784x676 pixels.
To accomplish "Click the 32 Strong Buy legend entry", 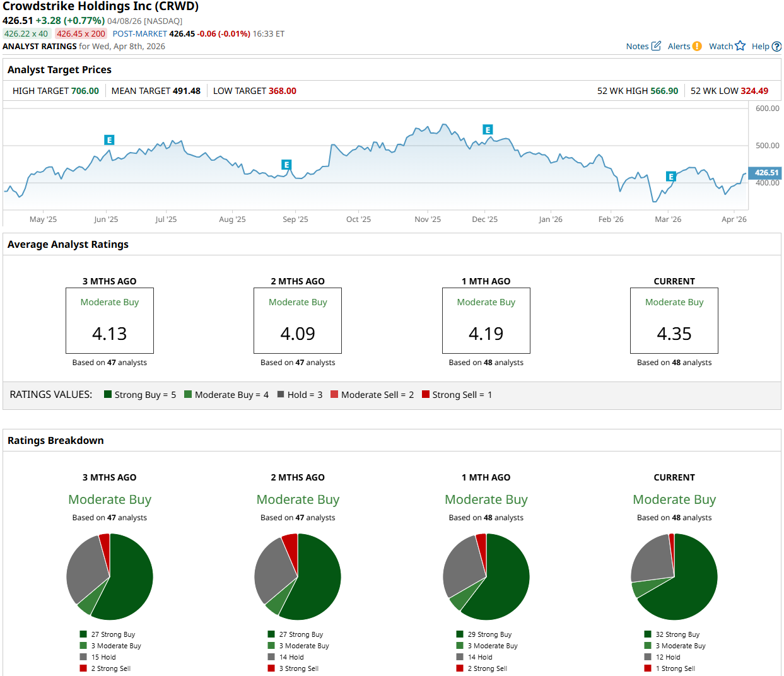I will [x=677, y=634].
